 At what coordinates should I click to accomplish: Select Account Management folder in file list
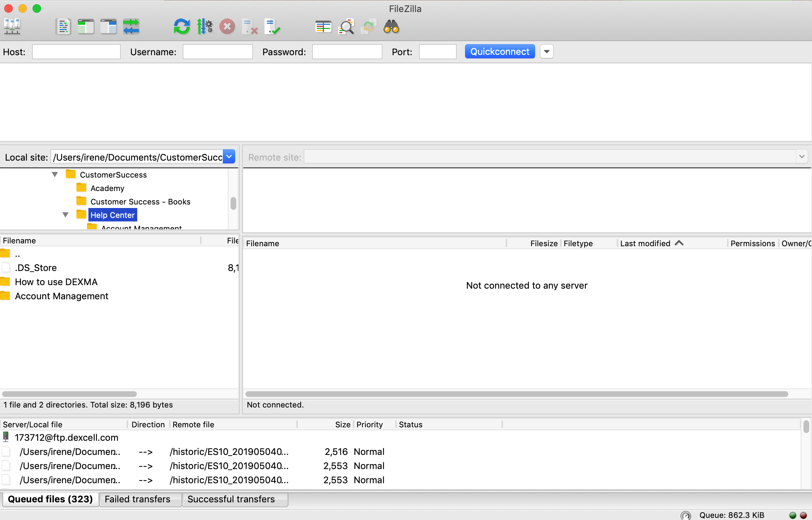pyautogui.click(x=120, y=296)
